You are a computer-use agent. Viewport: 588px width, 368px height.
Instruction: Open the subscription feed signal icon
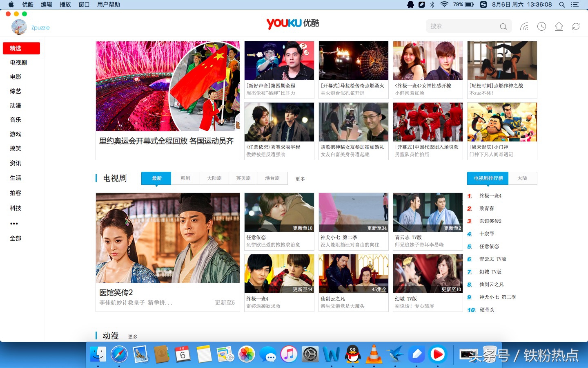(524, 27)
